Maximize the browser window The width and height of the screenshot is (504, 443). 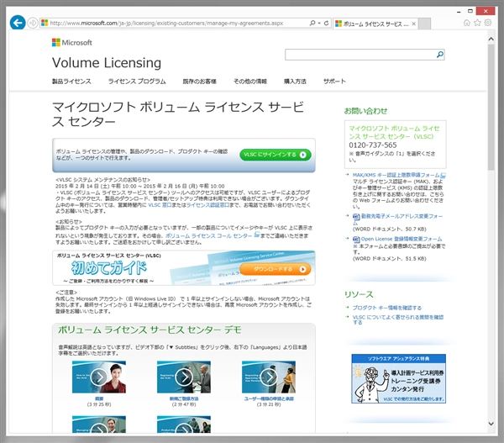click(x=470, y=11)
